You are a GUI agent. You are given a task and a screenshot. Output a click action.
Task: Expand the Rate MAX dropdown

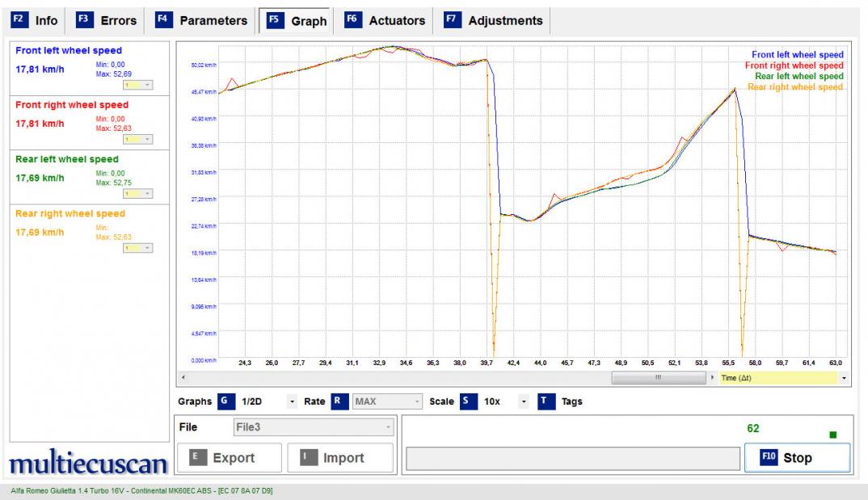pyautogui.click(x=387, y=401)
